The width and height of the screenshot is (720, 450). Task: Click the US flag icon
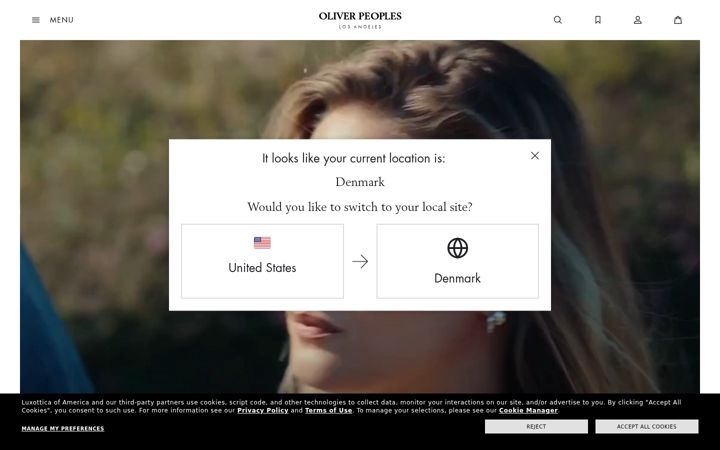tap(262, 242)
